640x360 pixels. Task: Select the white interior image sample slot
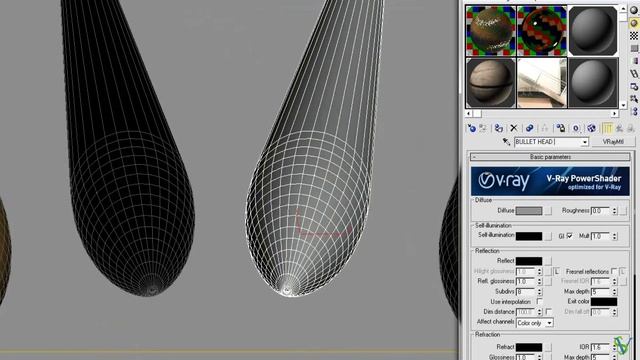coord(542,82)
